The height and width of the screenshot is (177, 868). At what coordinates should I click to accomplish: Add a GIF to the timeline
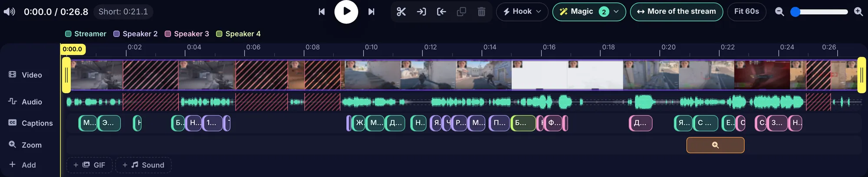[x=89, y=165]
